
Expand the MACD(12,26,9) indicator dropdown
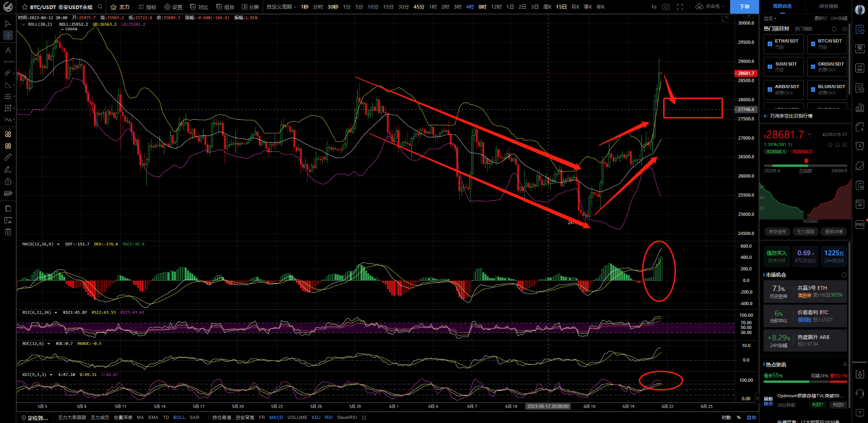click(x=58, y=244)
